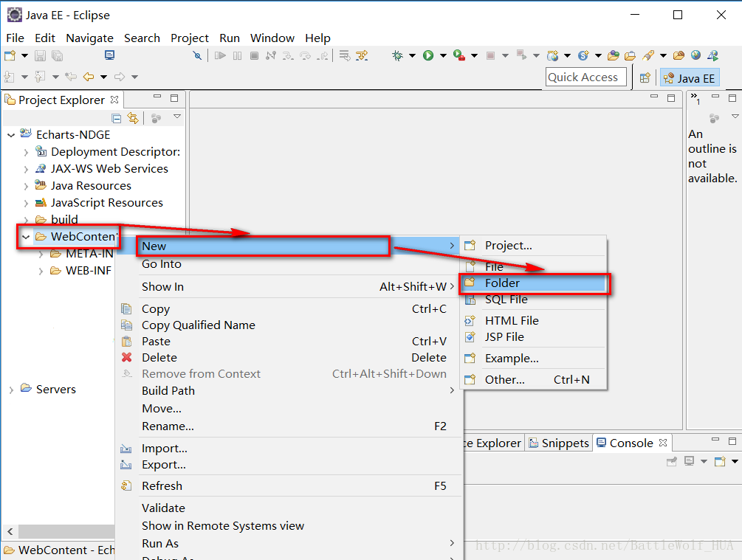Screen dimensions: 742x560
Task: Expand JAX-WS Web Services node
Action: point(26,169)
